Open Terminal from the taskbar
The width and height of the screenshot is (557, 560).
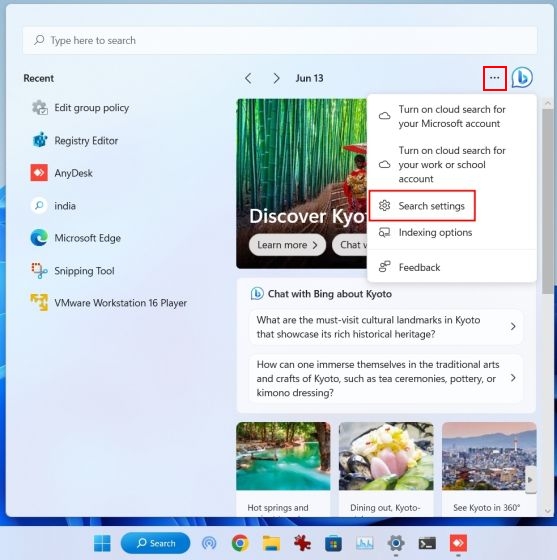pyautogui.click(x=427, y=544)
